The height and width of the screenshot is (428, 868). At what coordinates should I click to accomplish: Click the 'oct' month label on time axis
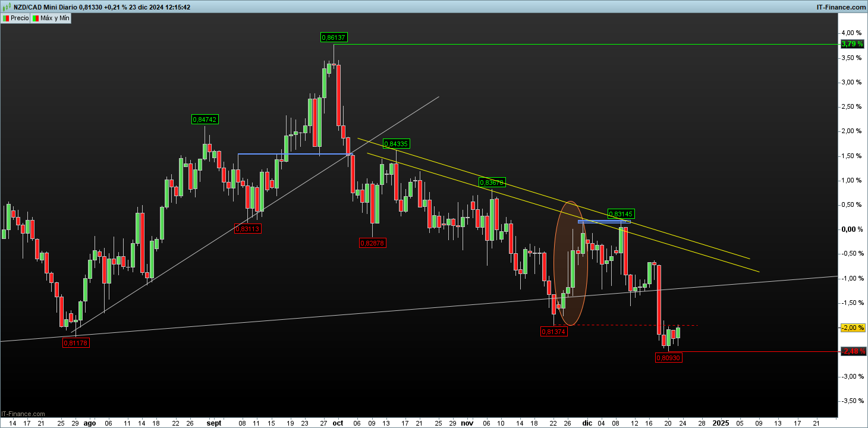(338, 423)
